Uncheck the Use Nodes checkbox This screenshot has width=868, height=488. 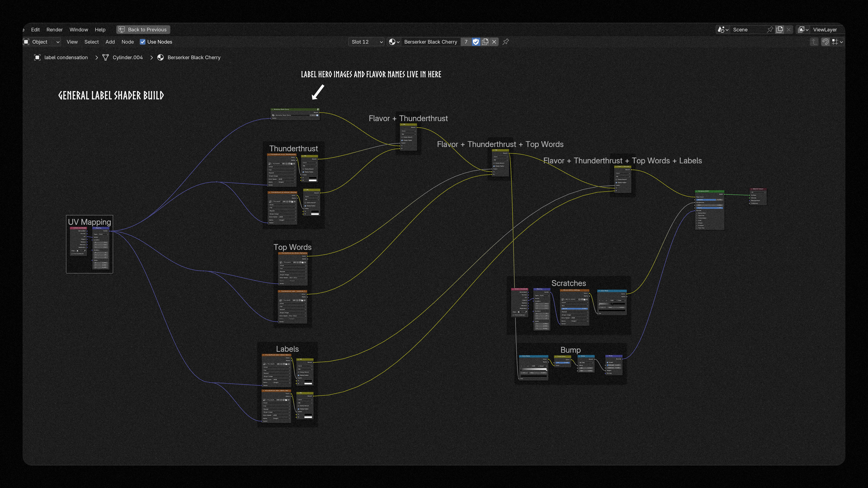point(143,42)
